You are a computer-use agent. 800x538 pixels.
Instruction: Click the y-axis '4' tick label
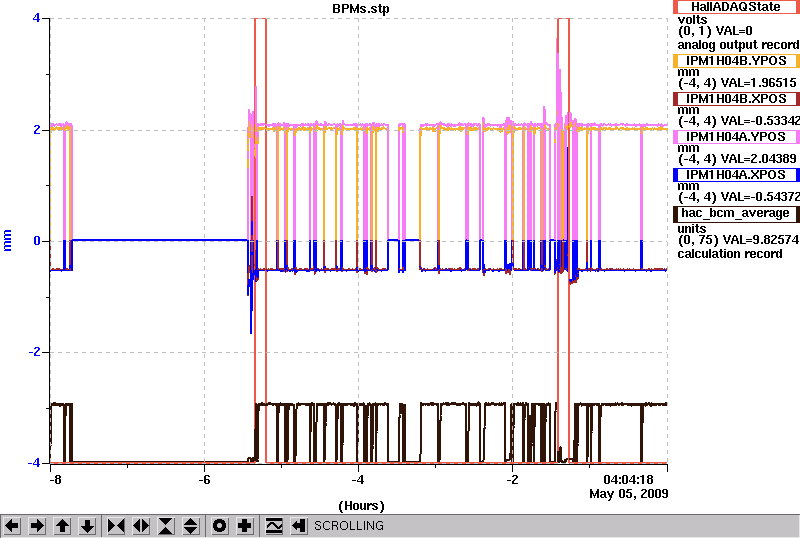[36, 18]
